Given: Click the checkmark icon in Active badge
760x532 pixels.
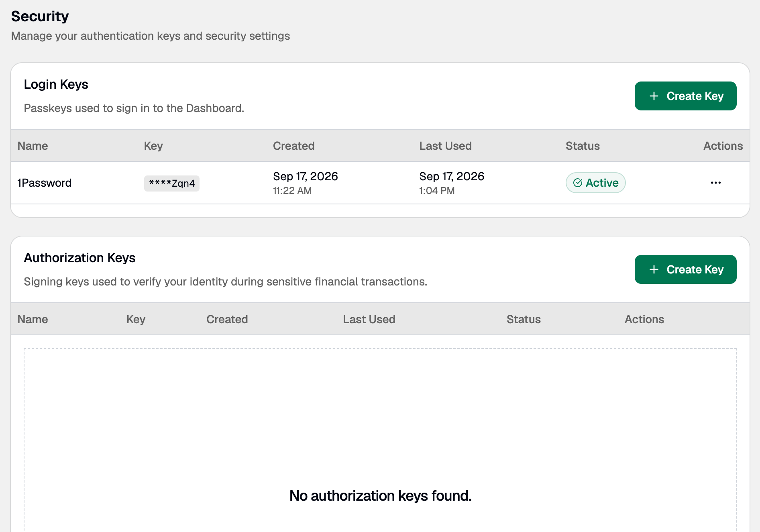Looking at the screenshot, I should pyautogui.click(x=578, y=183).
